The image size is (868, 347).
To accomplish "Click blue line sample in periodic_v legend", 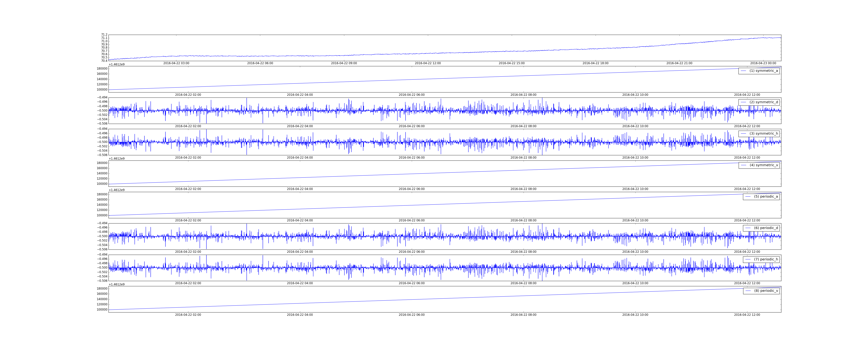I will point(748,291).
